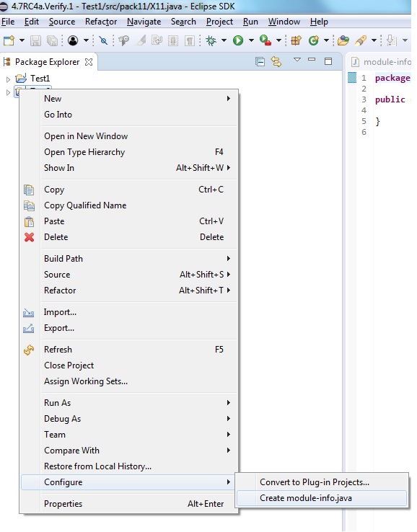The image size is (417, 532).
Task: Expand the New submenu in context menu
Action: [129, 99]
